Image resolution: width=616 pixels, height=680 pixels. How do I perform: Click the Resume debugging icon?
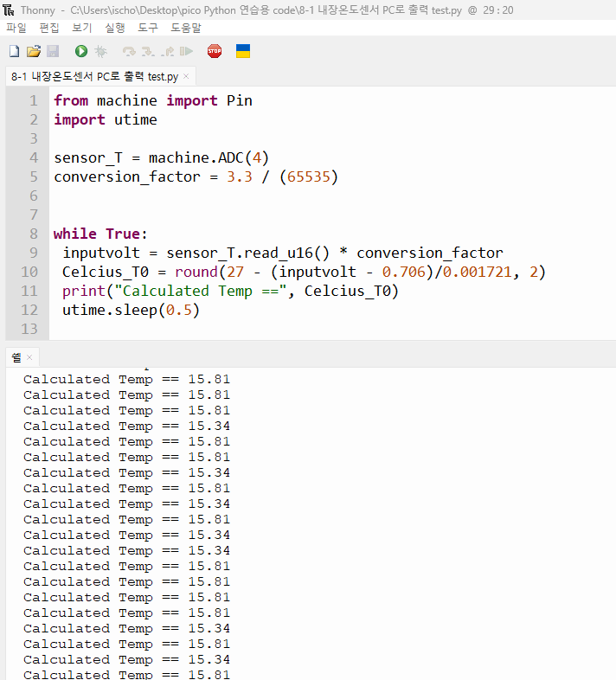187,51
